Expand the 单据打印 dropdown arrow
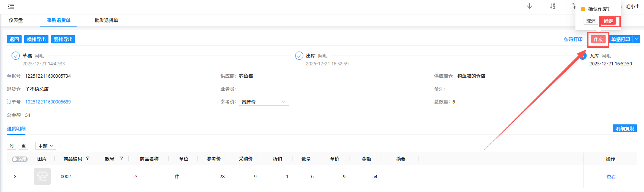 tap(636, 39)
